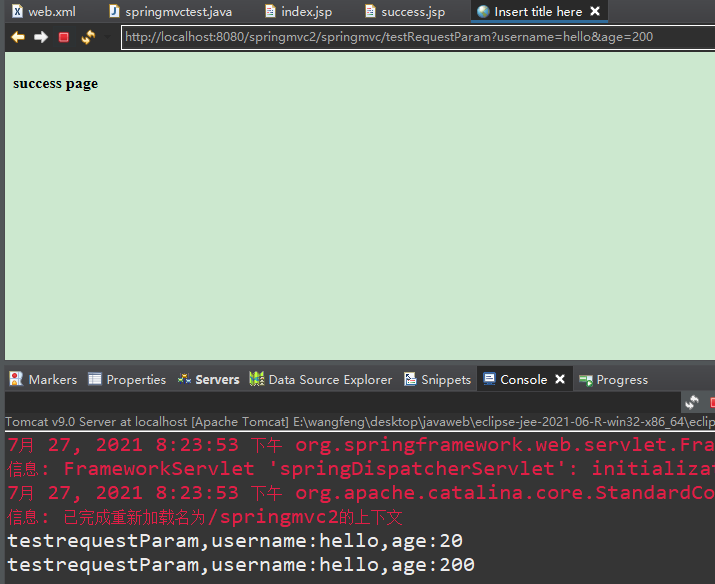Open the index.jsp editor tab
Image resolution: width=715 pixels, height=584 pixels.
[x=299, y=11]
